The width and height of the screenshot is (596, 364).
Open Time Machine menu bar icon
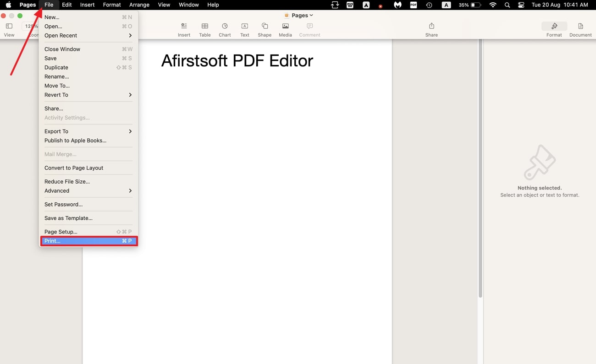point(429,5)
